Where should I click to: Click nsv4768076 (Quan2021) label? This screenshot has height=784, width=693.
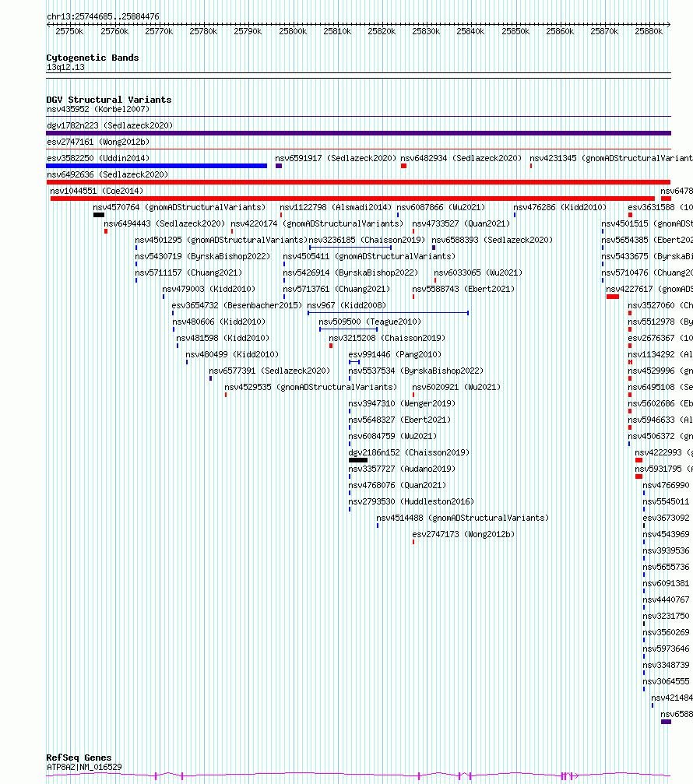pyautogui.click(x=397, y=486)
